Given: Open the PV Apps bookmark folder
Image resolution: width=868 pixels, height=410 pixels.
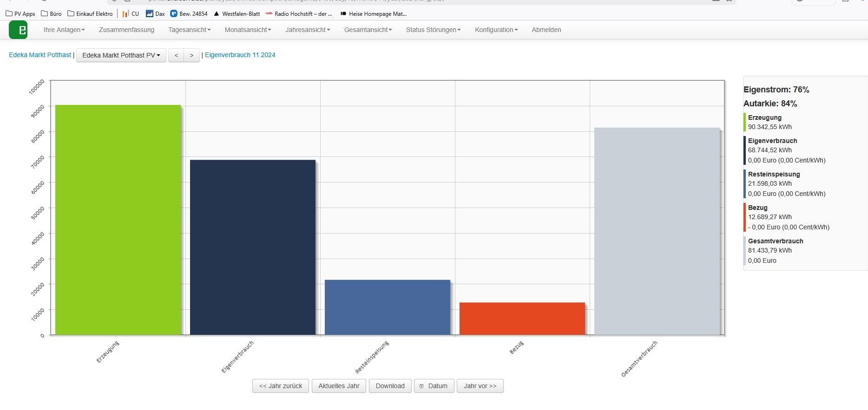Looking at the screenshot, I should click(x=20, y=14).
